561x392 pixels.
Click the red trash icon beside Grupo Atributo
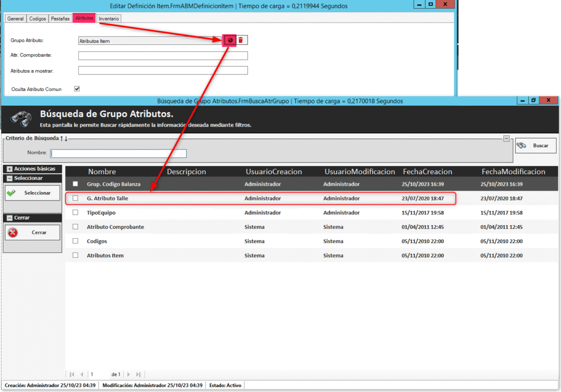(x=241, y=40)
